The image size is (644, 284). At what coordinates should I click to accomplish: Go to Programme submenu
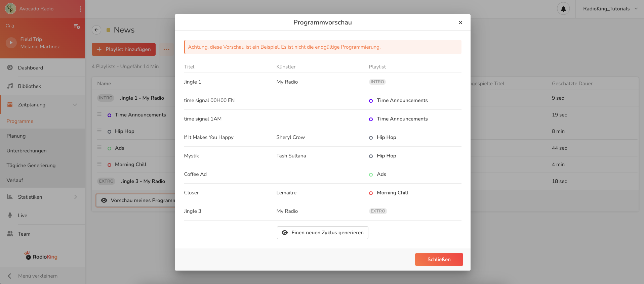pos(20,121)
